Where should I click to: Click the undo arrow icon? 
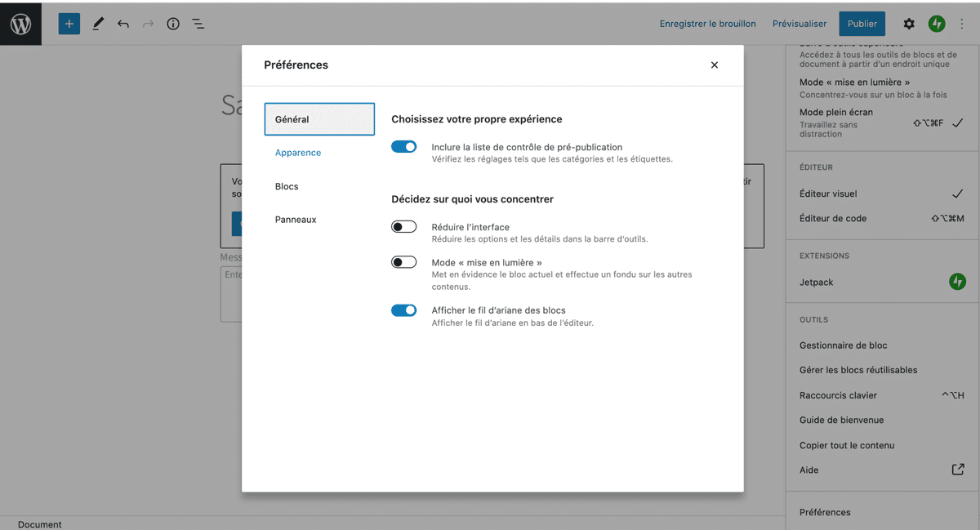pyautogui.click(x=123, y=24)
